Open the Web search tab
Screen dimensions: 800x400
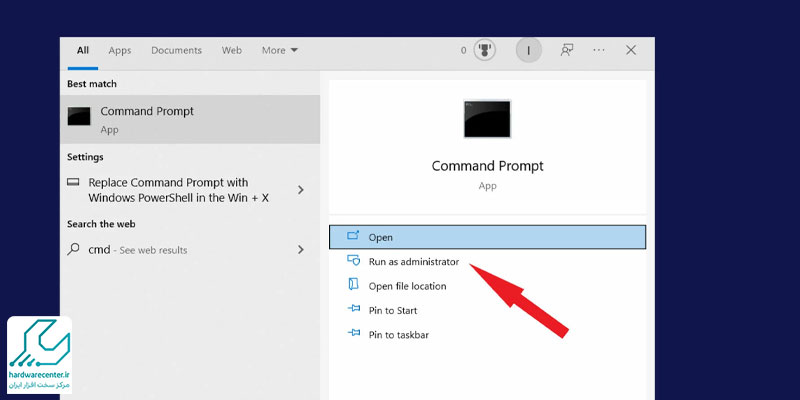tap(232, 51)
